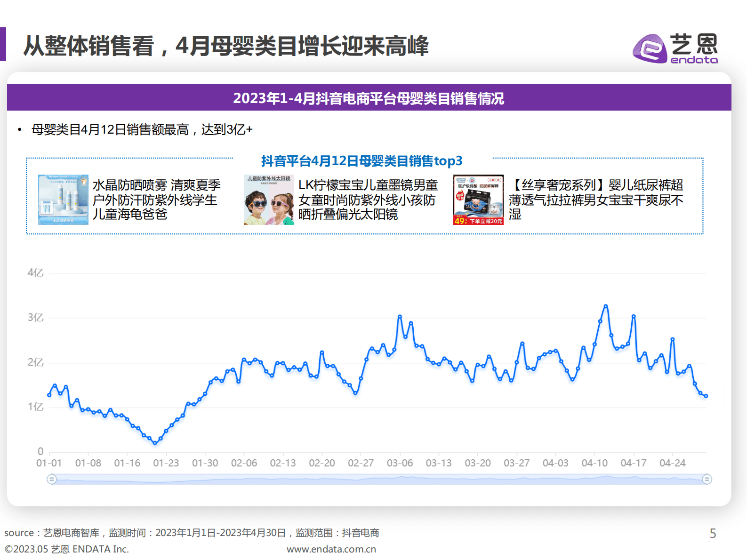The image size is (747, 560).
Task: Click the copyright text ©2023.05 艺恩 ENDATA Inc.
Action: tap(66, 549)
